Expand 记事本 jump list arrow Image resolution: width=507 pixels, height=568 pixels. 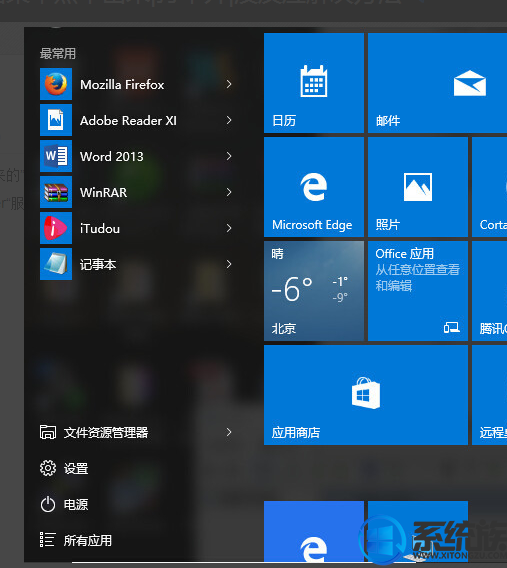click(x=229, y=264)
